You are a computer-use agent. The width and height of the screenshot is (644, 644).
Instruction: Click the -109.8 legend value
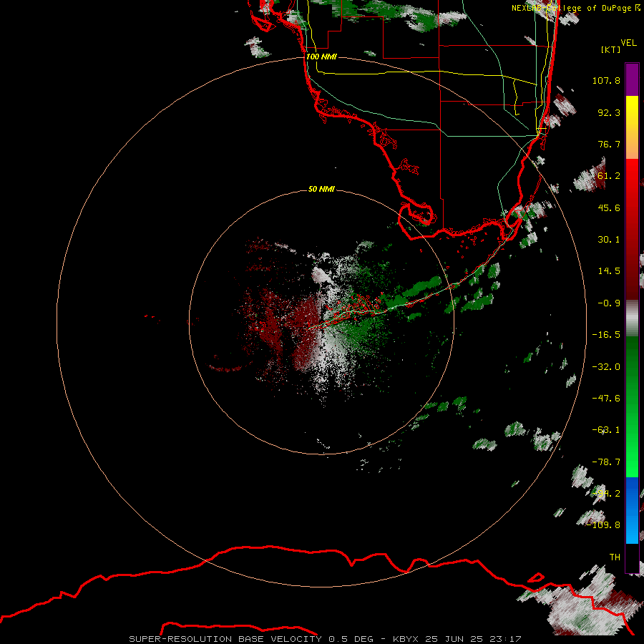pyautogui.click(x=604, y=525)
